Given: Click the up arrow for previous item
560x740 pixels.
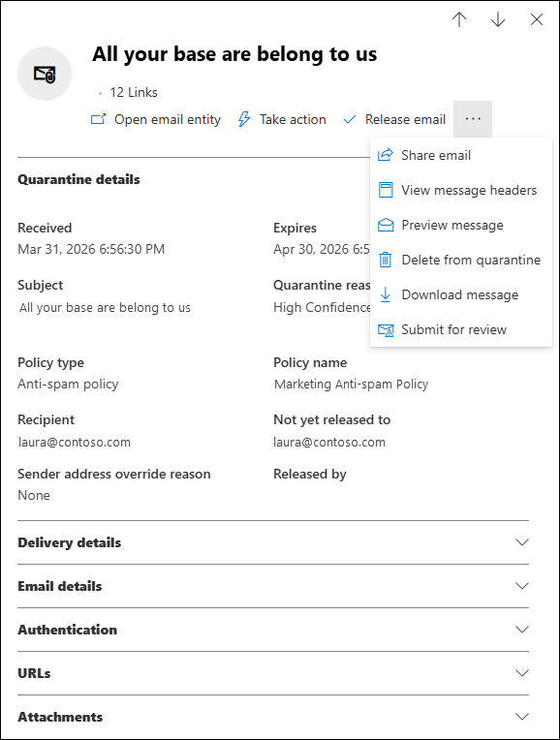Looking at the screenshot, I should [459, 19].
